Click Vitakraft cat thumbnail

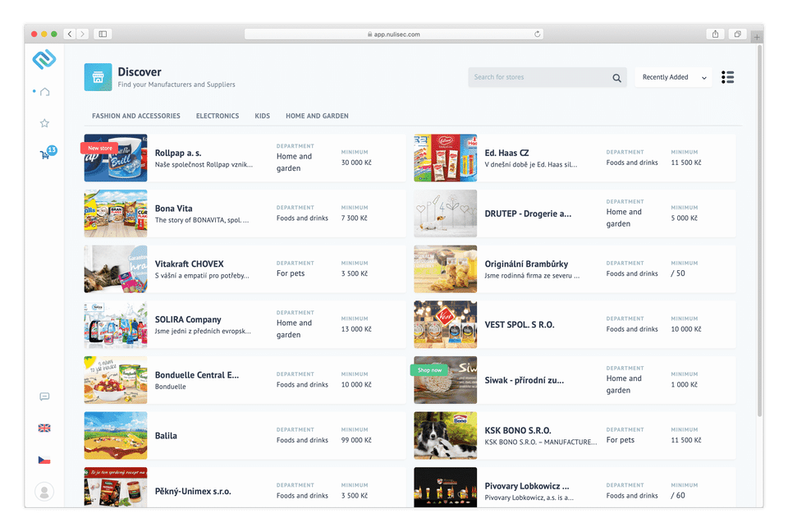click(116, 269)
